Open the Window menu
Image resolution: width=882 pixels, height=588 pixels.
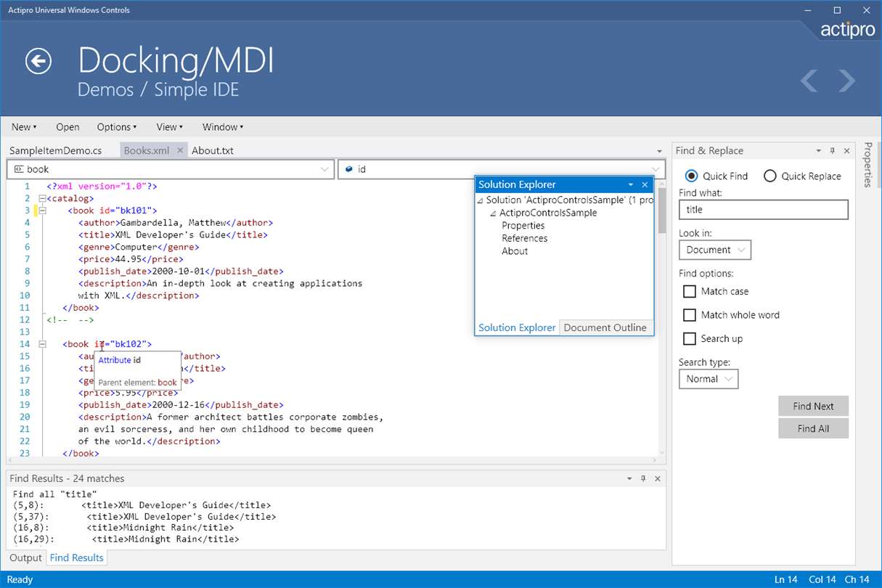[x=223, y=127]
